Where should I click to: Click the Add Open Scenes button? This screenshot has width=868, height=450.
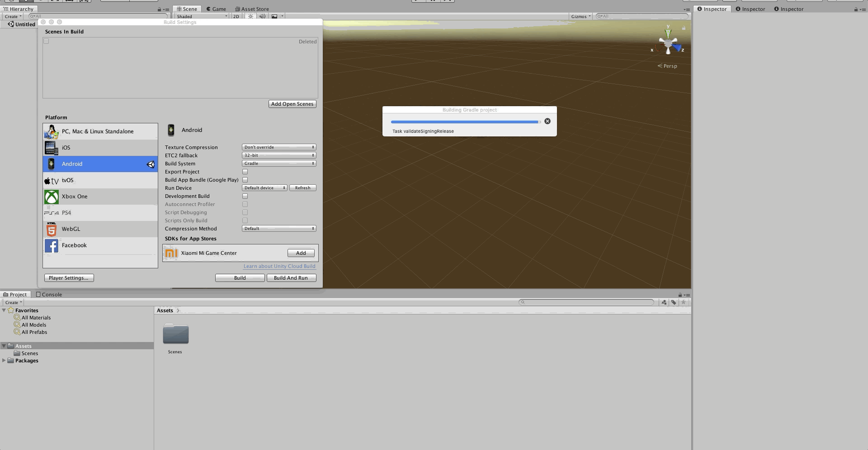coord(292,104)
